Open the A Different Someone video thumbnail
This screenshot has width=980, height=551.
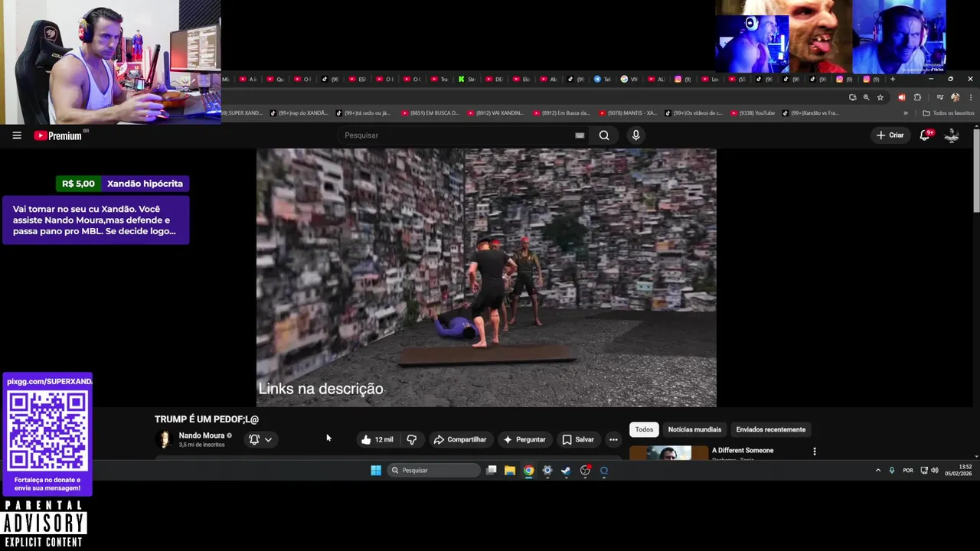click(668, 452)
